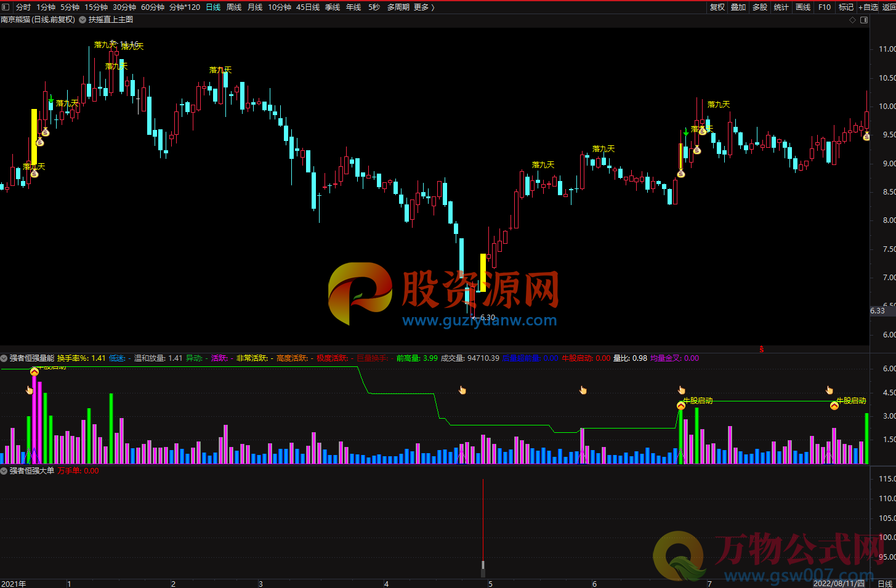Click the 2022/08/11/四 date label
The image size is (896, 588).
click(x=839, y=583)
